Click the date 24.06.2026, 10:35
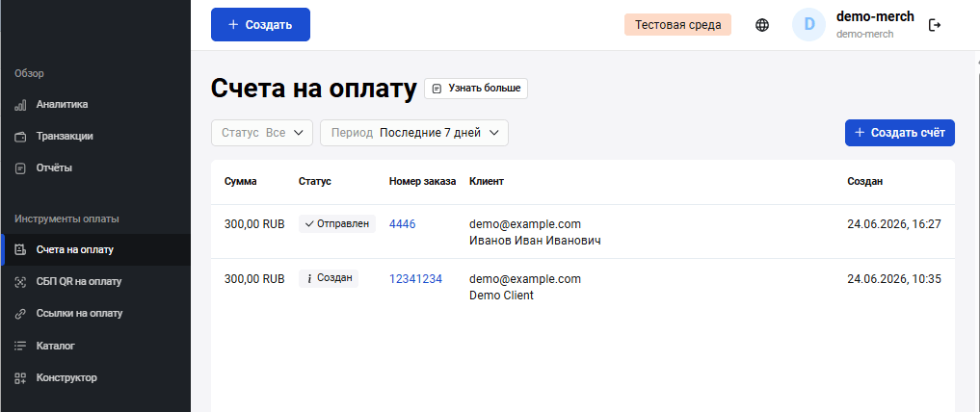 pyautogui.click(x=894, y=279)
